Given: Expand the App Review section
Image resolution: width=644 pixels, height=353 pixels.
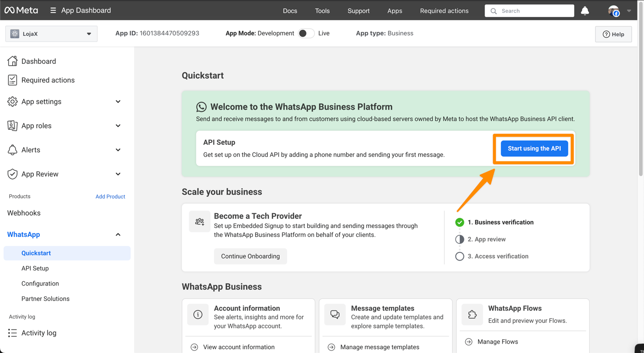Looking at the screenshot, I should (x=118, y=174).
